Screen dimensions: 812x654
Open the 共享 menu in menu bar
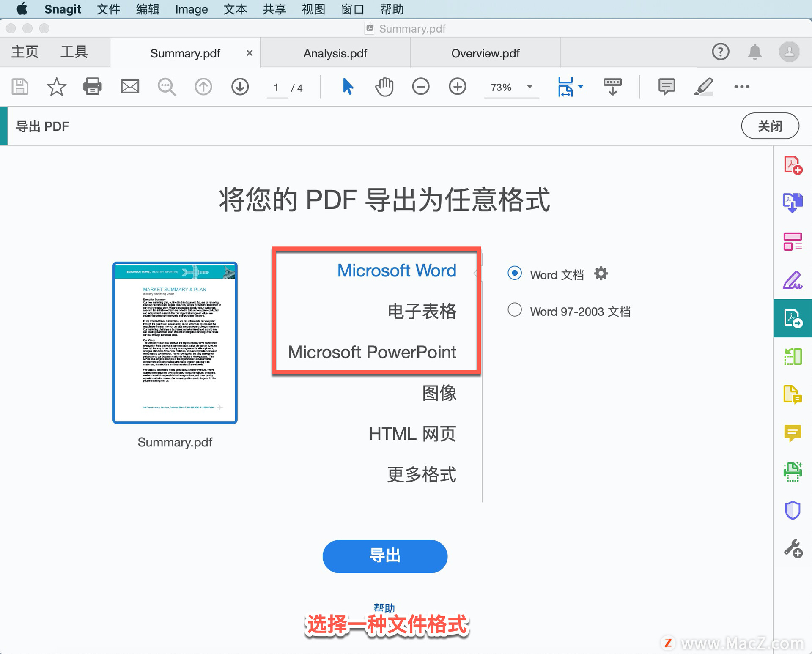pyautogui.click(x=274, y=9)
